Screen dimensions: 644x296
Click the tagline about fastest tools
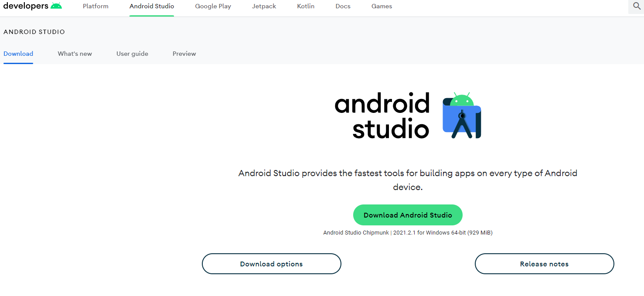[408, 180]
